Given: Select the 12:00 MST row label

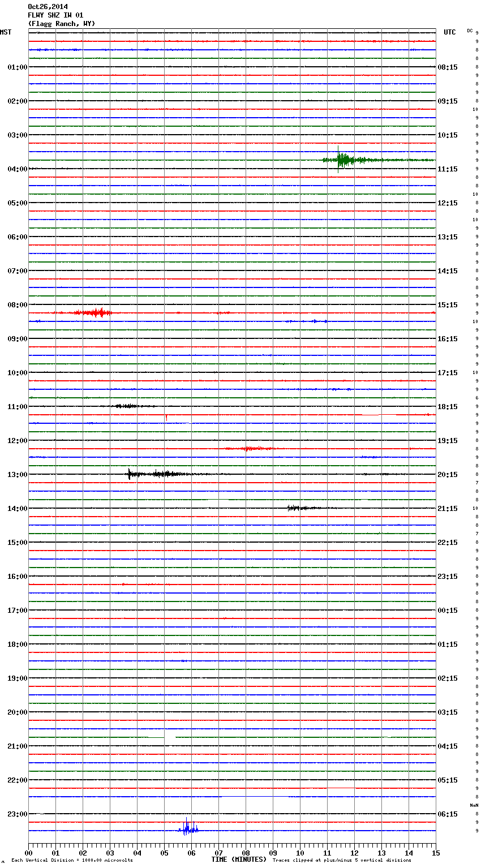Looking at the screenshot, I should point(18,441).
